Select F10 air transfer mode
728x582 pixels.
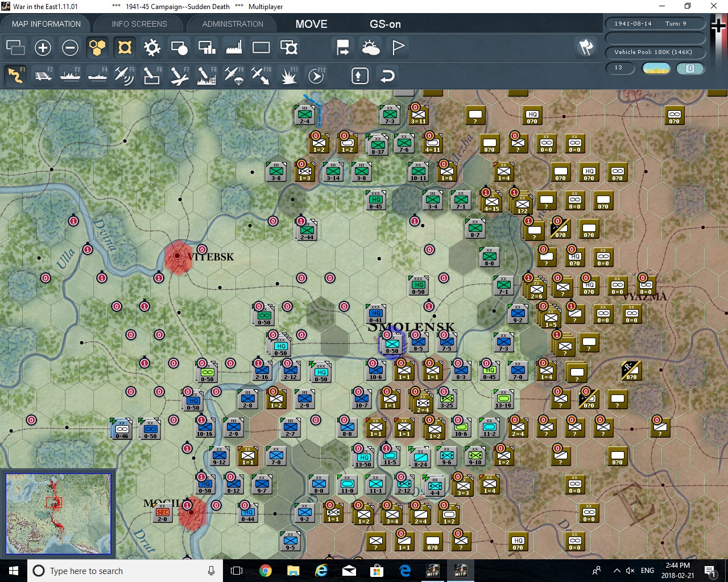261,76
